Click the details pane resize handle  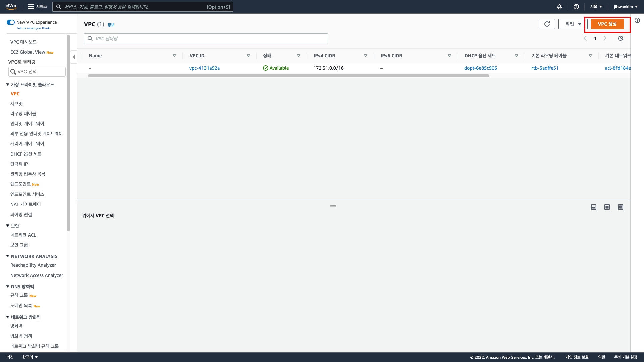[333, 206]
